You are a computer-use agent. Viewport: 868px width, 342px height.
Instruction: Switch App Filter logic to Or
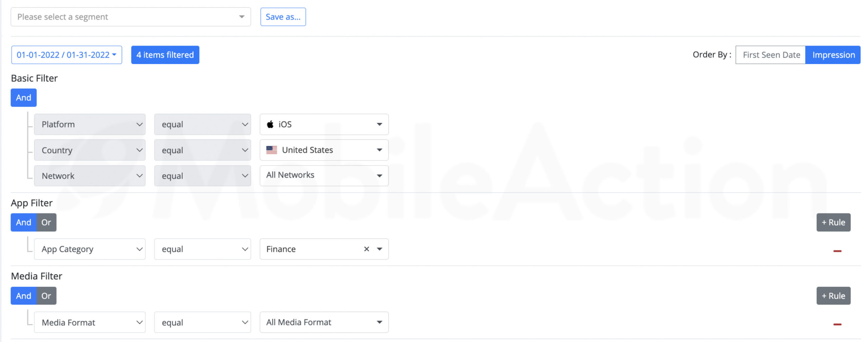46,222
